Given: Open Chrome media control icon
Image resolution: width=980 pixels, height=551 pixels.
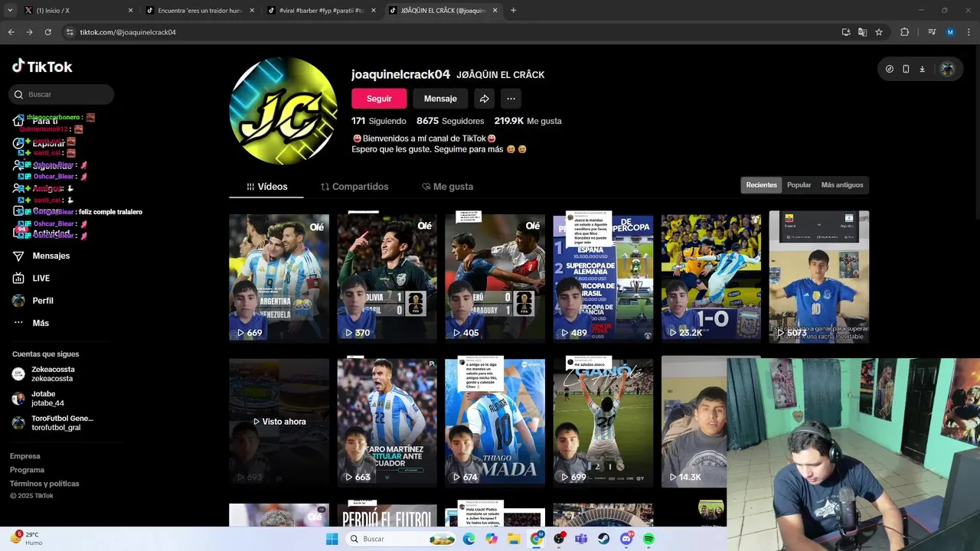Looking at the screenshot, I should [x=932, y=32].
